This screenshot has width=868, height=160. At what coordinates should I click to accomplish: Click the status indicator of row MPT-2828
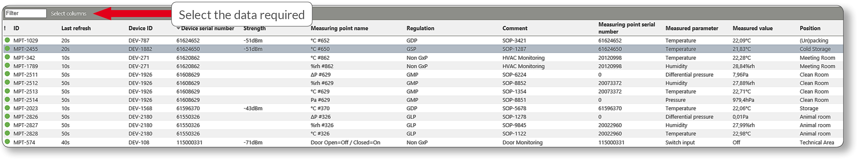7,133
